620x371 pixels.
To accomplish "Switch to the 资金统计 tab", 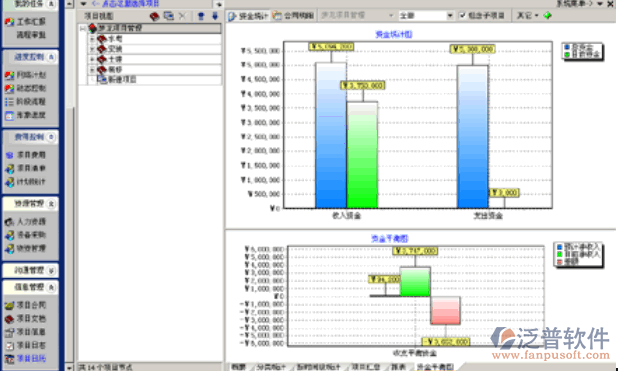I will [248, 16].
